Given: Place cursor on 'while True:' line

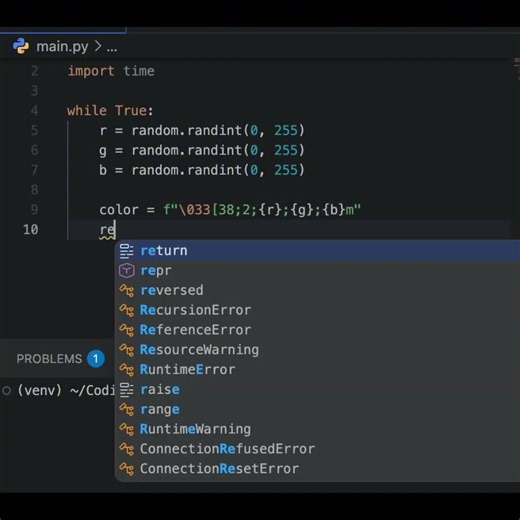Looking at the screenshot, I should 110,111.
